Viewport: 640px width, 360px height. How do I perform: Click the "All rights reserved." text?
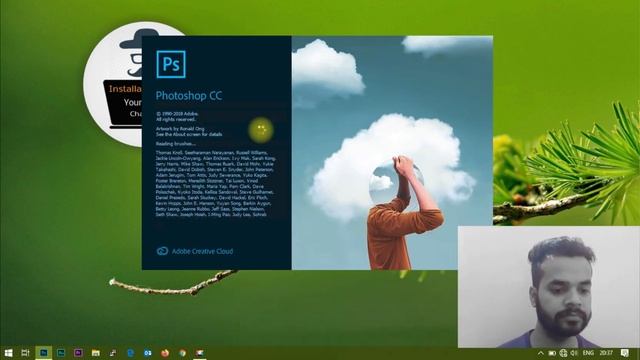coord(176,120)
